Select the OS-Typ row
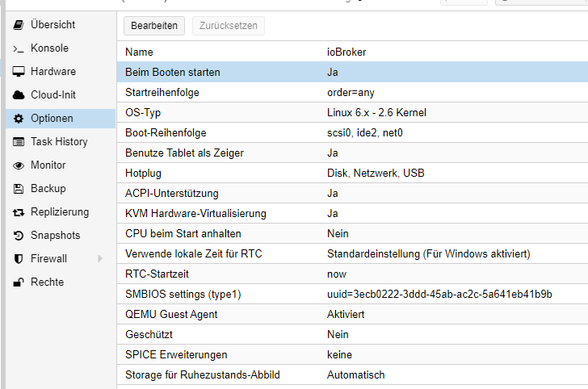 click(x=352, y=112)
